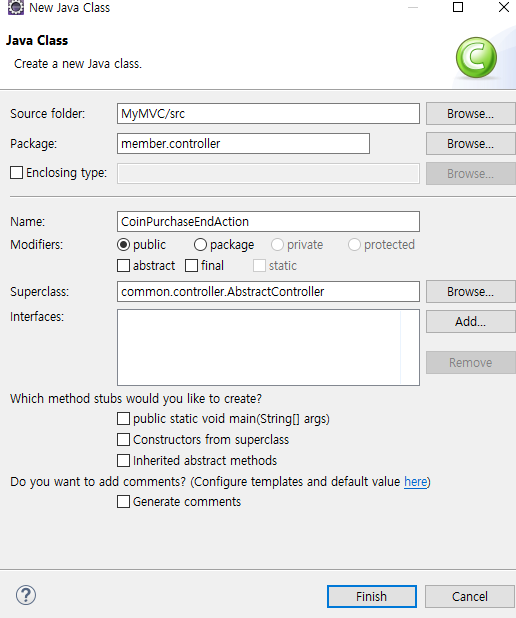Maximize the New Java Class dialog

(x=458, y=7)
